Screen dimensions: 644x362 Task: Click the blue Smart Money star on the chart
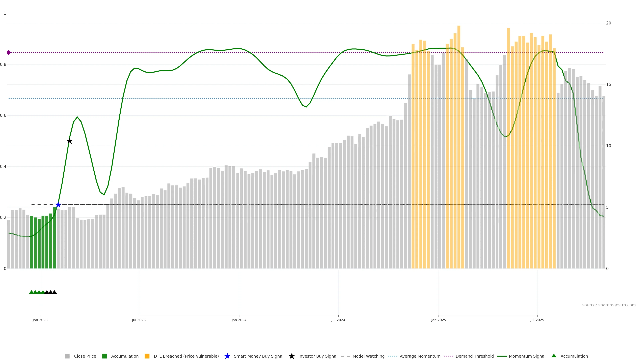[58, 205]
